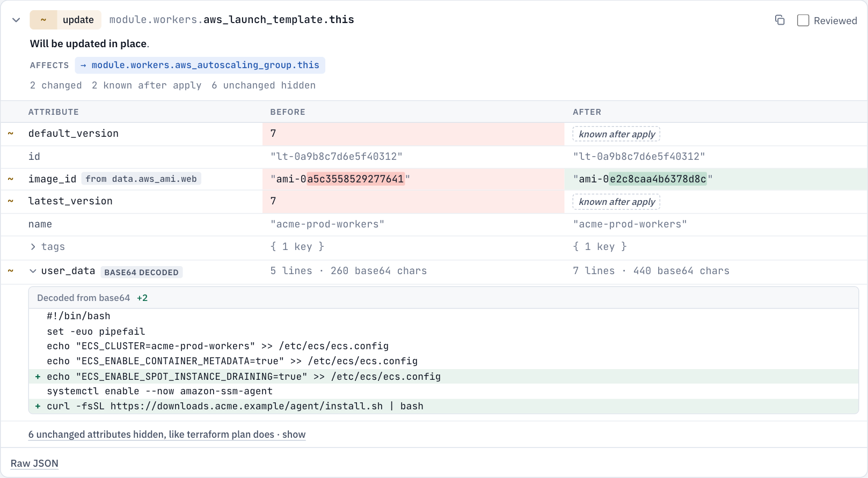Click the tags before value '{ 1 key }'

[297, 247]
